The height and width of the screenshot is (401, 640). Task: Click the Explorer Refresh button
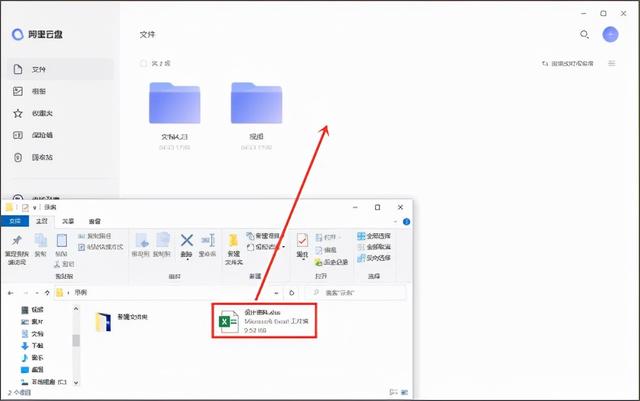[291, 293]
